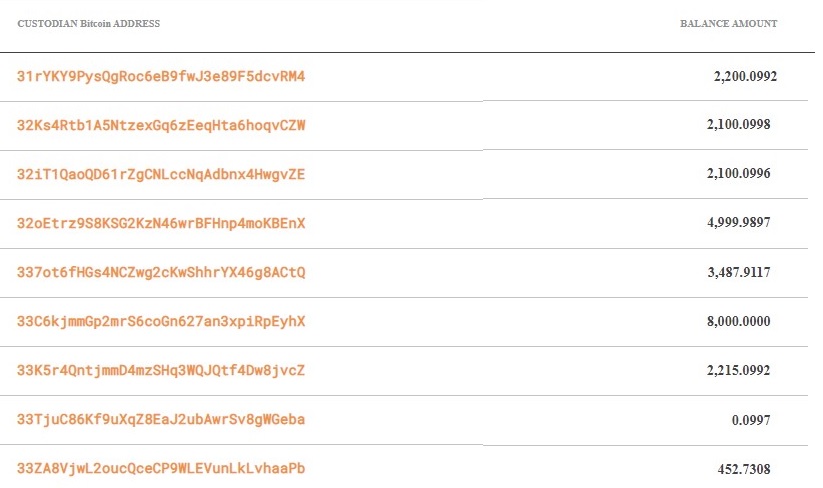Select the 3,487.9117 balance value

pos(738,272)
